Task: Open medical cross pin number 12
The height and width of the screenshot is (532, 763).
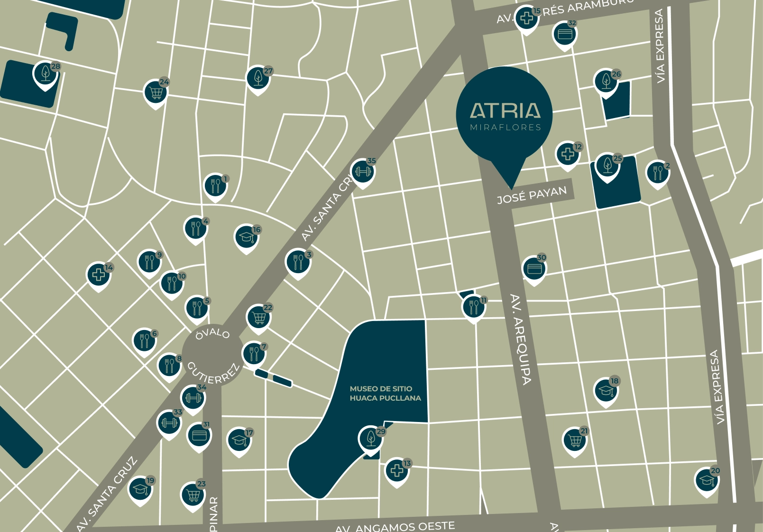Action: pos(568,155)
